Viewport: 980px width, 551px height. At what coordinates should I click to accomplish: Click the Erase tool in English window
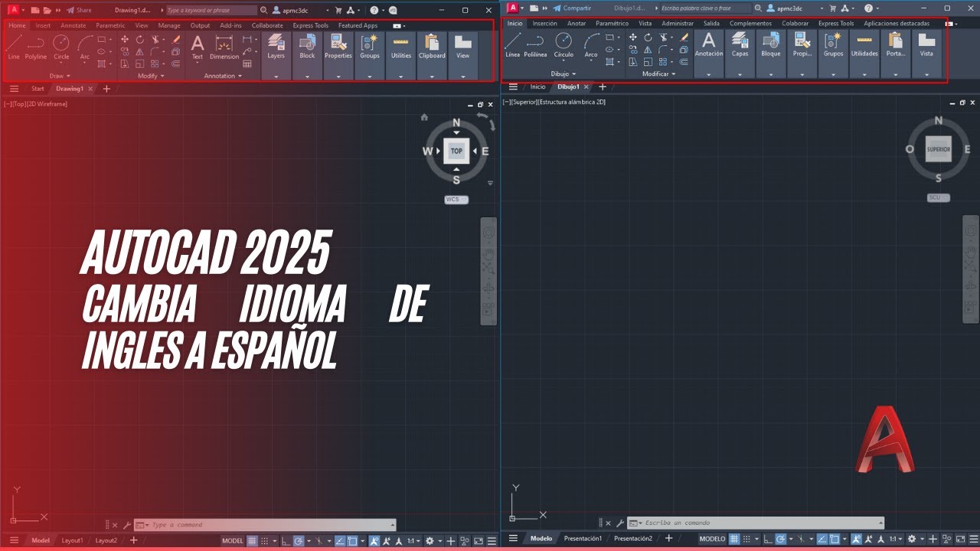175,39
